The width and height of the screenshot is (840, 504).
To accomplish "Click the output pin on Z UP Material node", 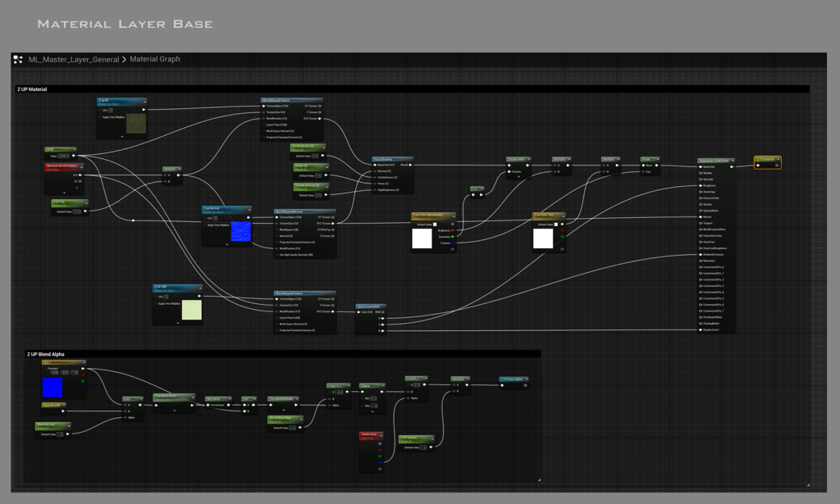I will tap(776, 165).
